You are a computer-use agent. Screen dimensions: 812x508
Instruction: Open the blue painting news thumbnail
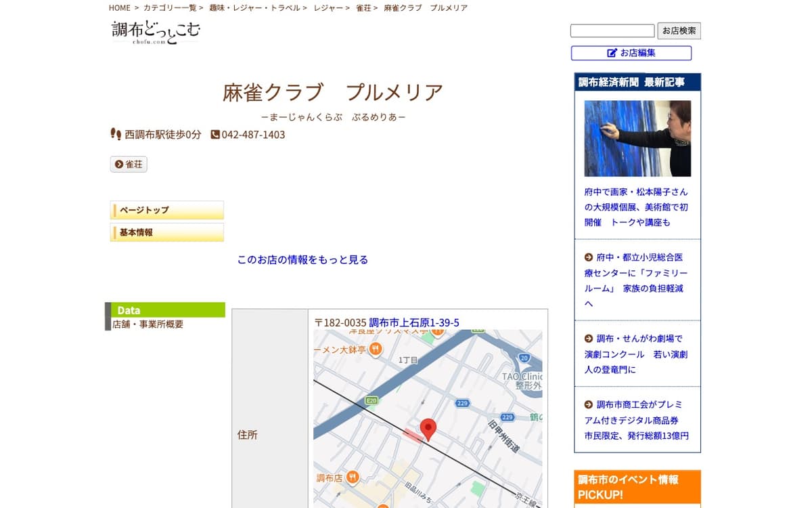[637, 139]
